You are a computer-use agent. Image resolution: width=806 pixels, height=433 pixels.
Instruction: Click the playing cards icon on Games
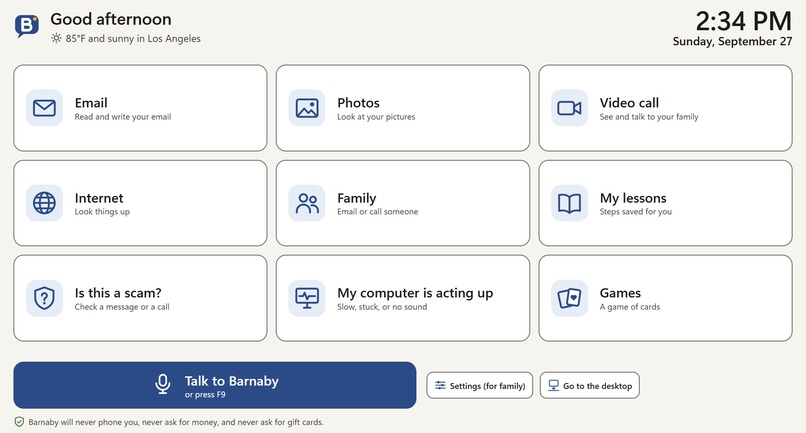[570, 298]
